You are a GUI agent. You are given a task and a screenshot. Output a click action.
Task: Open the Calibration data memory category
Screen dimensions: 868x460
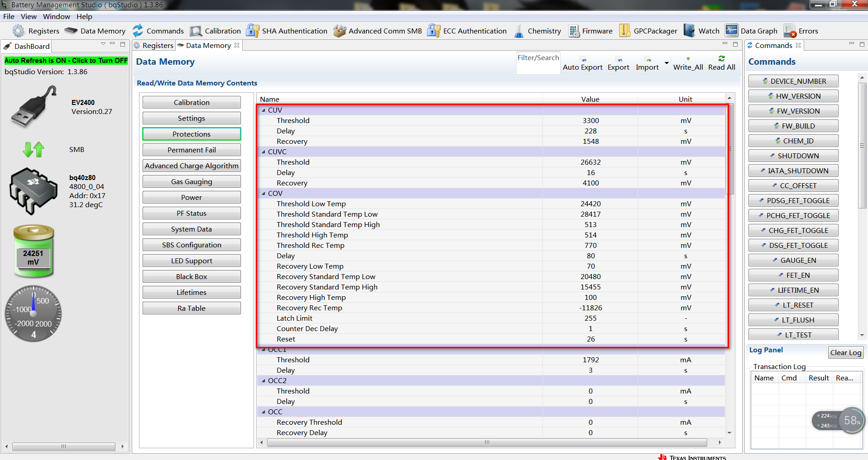click(x=192, y=103)
